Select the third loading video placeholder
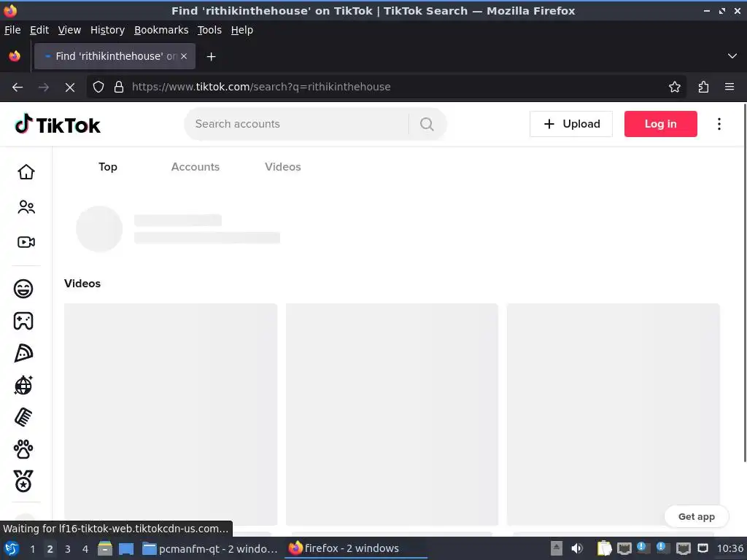 [x=613, y=414]
